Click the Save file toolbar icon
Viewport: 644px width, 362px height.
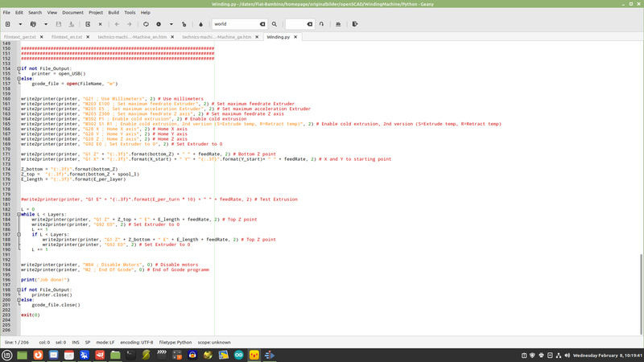(58, 24)
